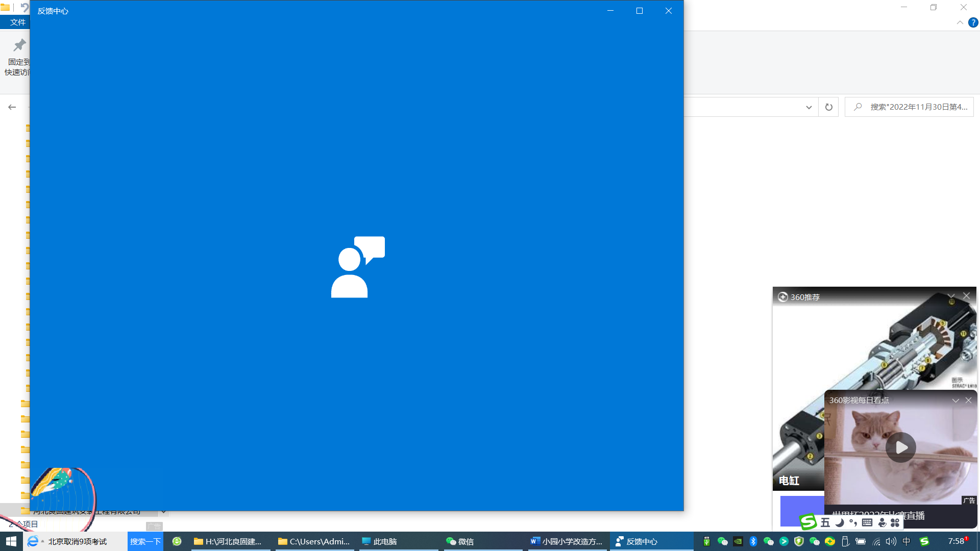Screen dimensions: 980x551
Task: Click the 搜索一下 button
Action: tap(145, 541)
